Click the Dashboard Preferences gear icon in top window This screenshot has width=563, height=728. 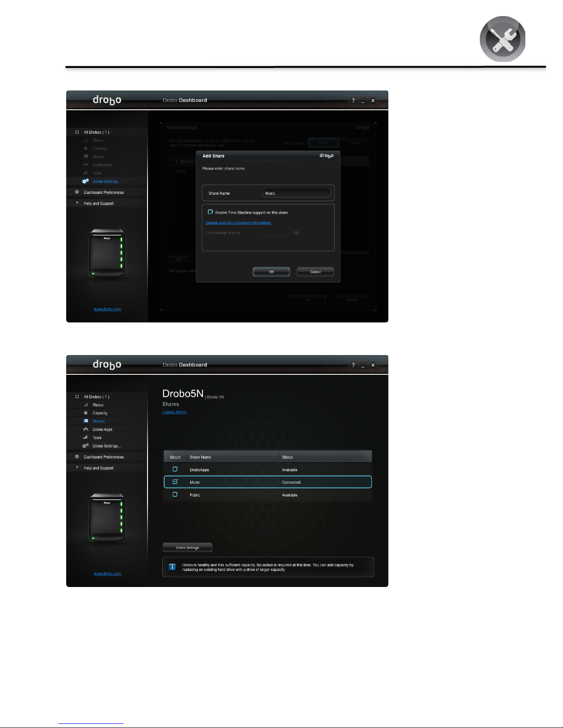pos(77,192)
